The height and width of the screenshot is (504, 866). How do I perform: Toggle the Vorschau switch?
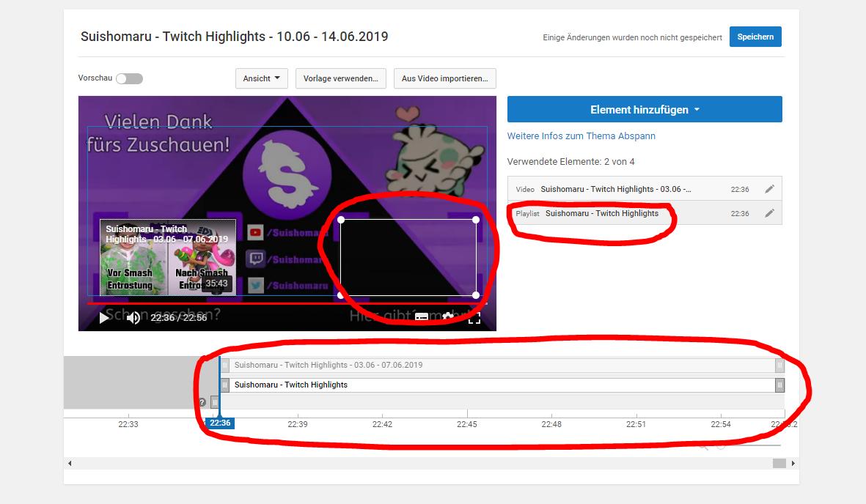pyautogui.click(x=130, y=78)
